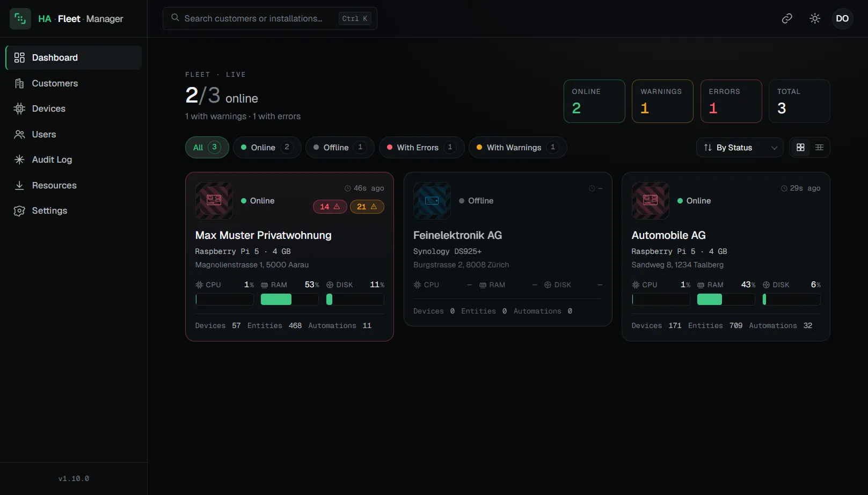Open Resources in the sidebar
This screenshot has height=495, width=868.
click(x=74, y=185)
